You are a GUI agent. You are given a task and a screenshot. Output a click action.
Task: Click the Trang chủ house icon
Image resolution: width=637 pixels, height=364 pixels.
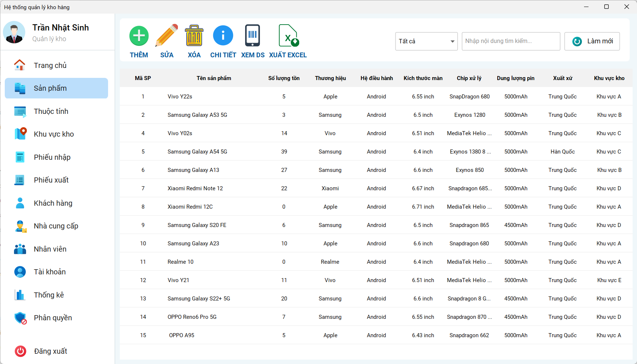pyautogui.click(x=19, y=65)
